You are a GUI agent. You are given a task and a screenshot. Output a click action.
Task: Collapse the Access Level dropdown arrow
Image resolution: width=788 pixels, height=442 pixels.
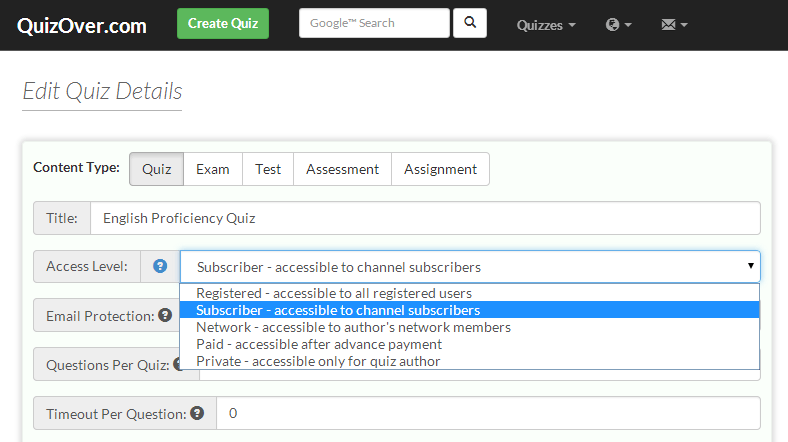tap(750, 266)
